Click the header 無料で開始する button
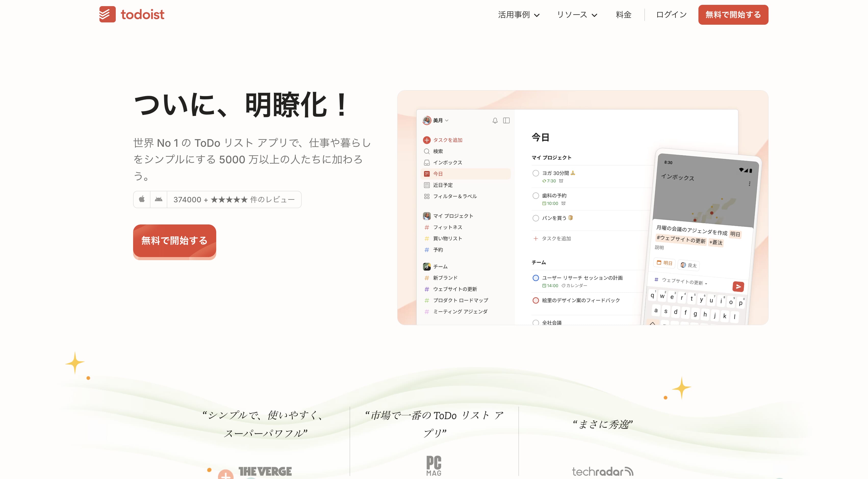The image size is (868, 479). coord(733,15)
